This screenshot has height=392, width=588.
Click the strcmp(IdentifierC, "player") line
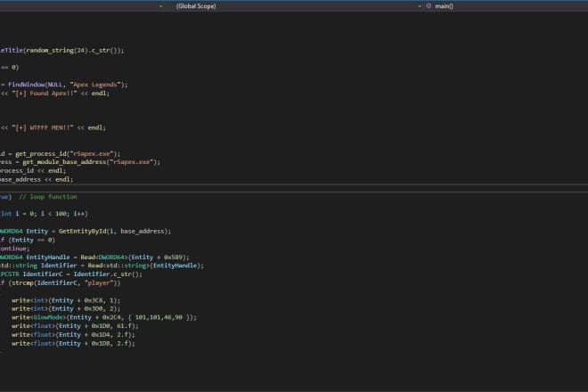coord(61,283)
